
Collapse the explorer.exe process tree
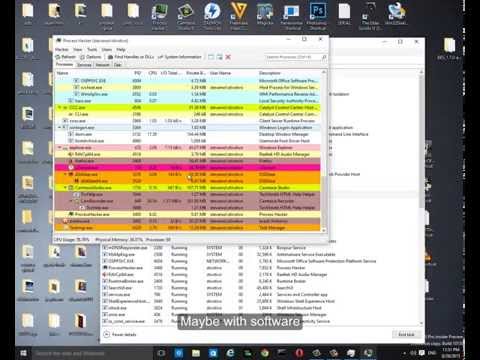[60, 147]
